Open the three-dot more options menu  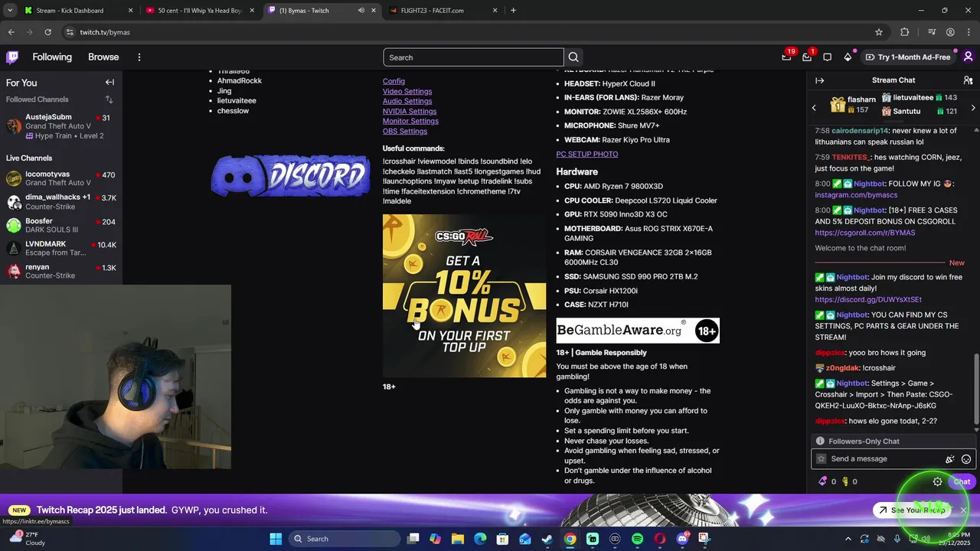tap(139, 57)
